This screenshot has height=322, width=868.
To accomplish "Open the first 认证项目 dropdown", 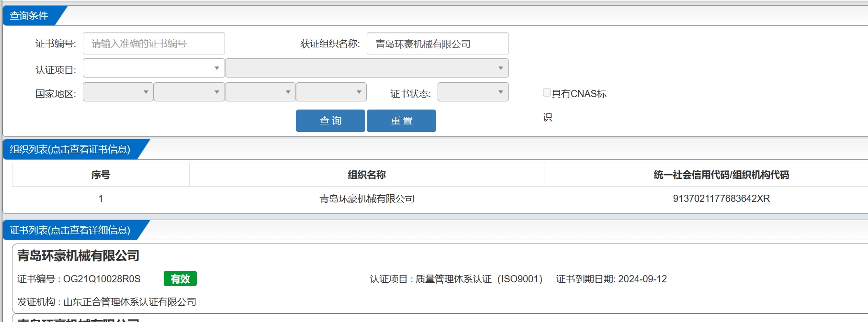I will pos(154,68).
